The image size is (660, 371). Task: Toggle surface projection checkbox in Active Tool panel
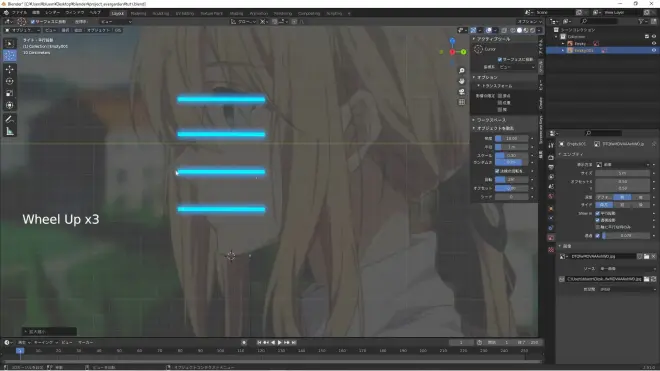(500, 59)
